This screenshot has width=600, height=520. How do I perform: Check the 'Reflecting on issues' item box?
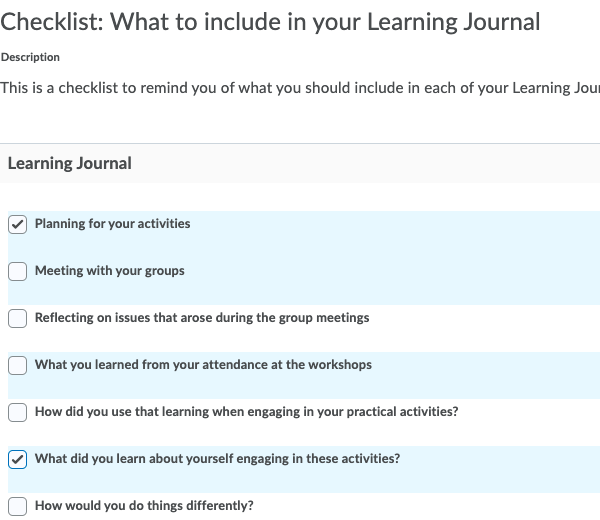[x=18, y=318]
